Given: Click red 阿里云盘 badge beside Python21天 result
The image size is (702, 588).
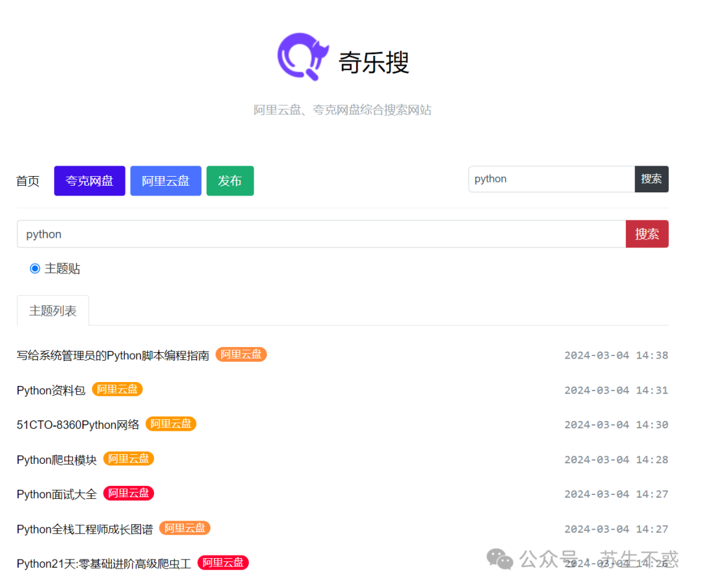Looking at the screenshot, I should [x=223, y=563].
